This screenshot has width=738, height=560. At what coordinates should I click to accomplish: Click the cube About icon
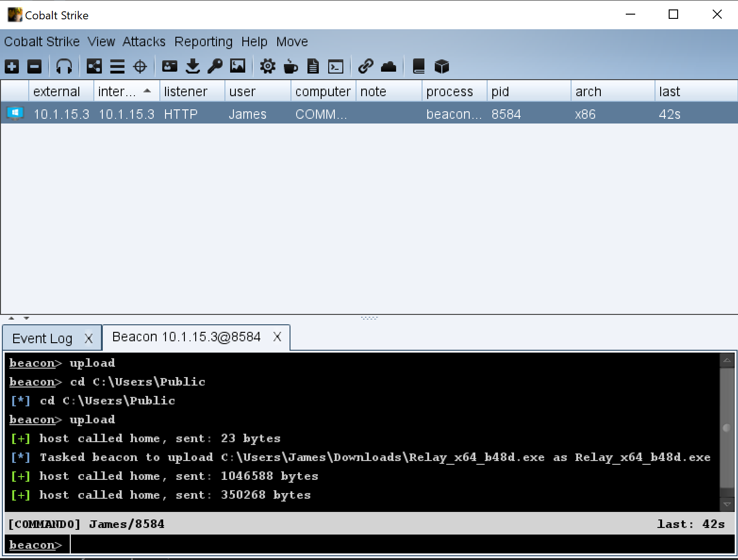(x=441, y=66)
